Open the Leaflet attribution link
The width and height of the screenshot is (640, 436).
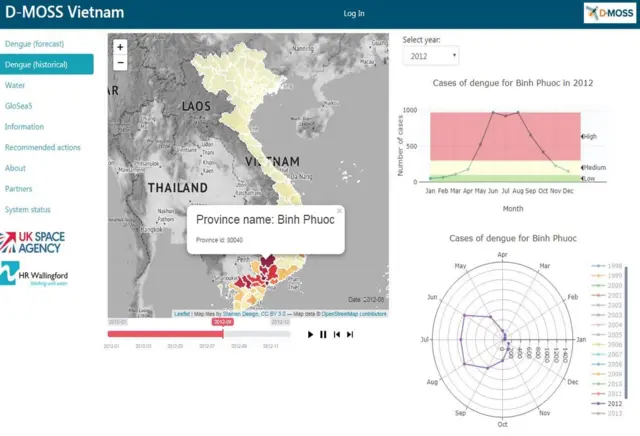coord(182,314)
